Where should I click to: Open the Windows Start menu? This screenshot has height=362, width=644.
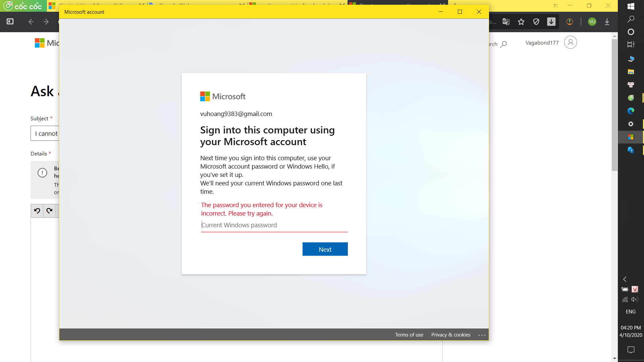(x=631, y=6)
